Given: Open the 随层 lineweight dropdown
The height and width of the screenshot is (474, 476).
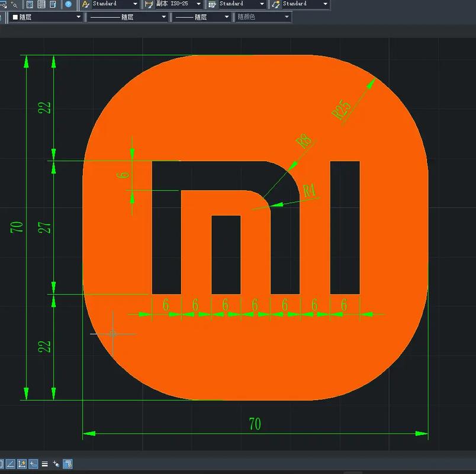Looking at the screenshot, I should (x=226, y=17).
